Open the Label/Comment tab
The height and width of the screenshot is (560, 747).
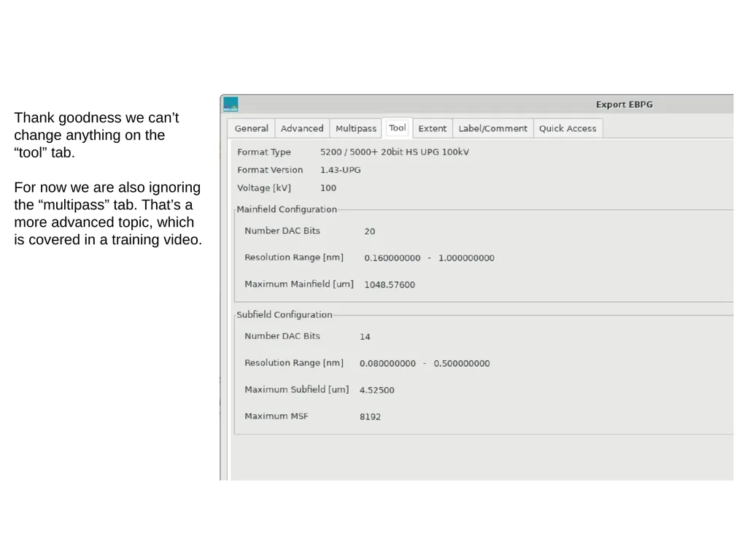pyautogui.click(x=493, y=128)
